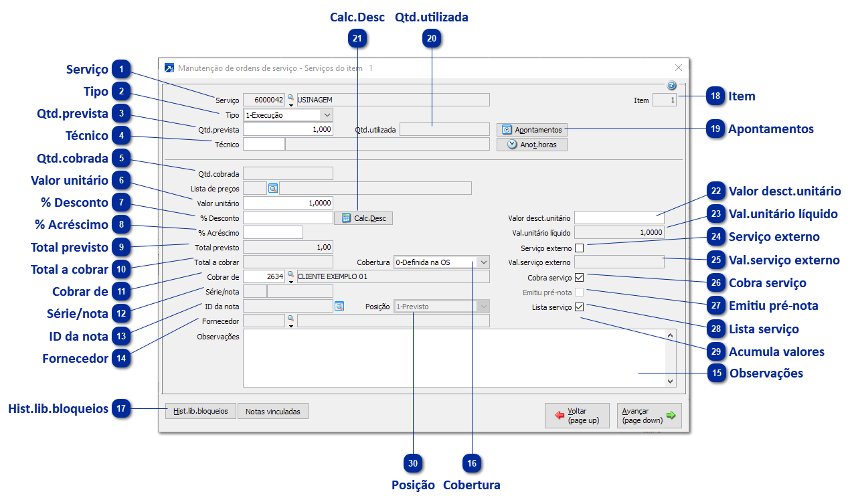
Task: Click the Observações scrollbar down arrow
Action: 671,381
